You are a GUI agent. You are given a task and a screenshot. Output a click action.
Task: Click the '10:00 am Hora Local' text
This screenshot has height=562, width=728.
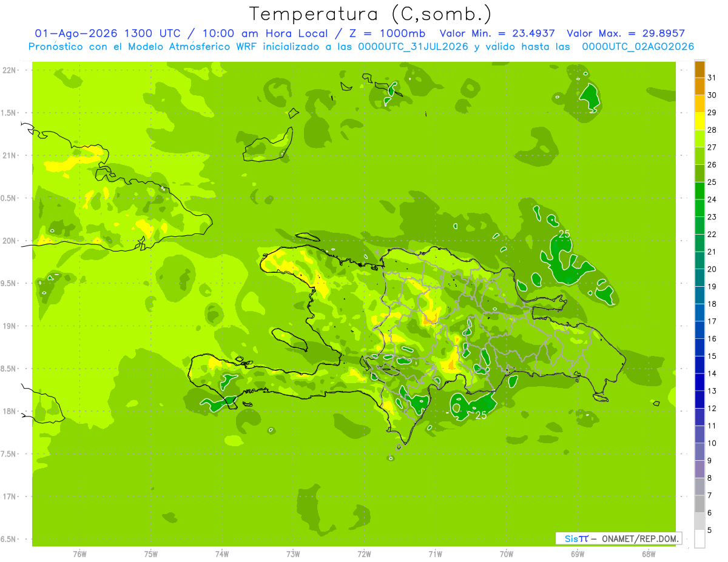click(x=266, y=33)
